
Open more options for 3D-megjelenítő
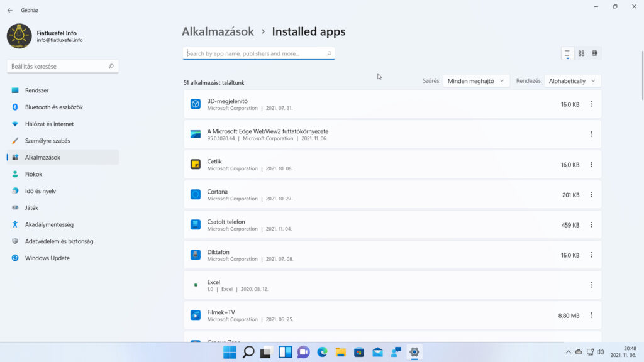tap(591, 104)
